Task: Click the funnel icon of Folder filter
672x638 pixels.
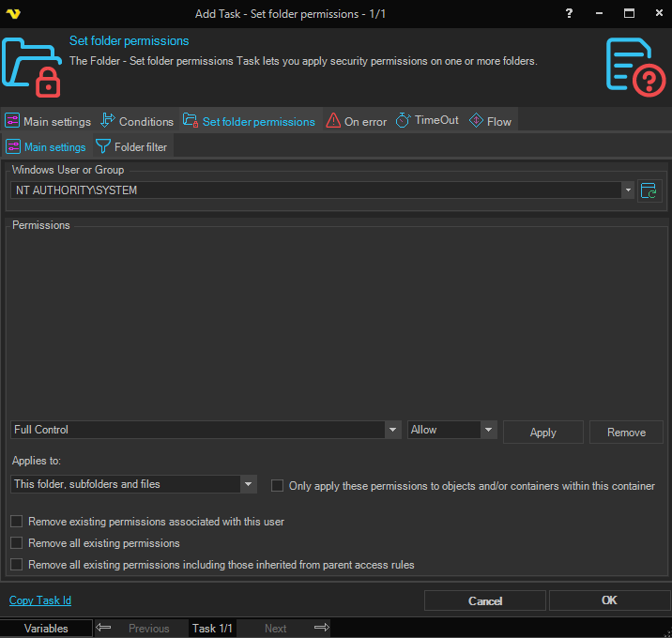Action: tap(103, 146)
